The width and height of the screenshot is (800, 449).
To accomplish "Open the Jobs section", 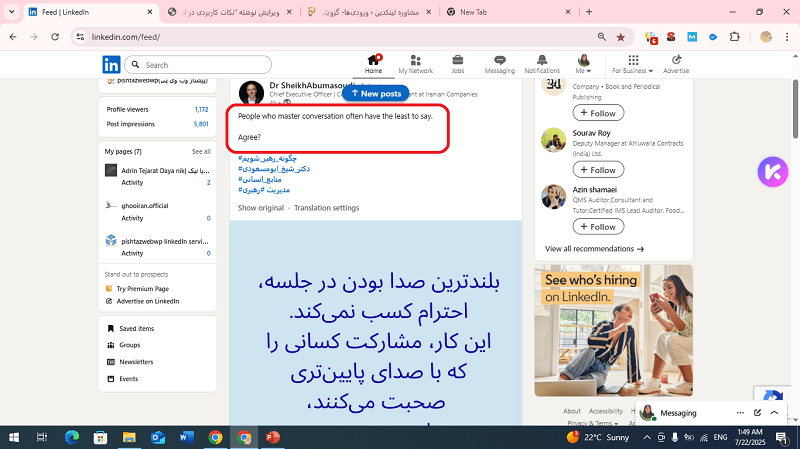I will tap(457, 64).
